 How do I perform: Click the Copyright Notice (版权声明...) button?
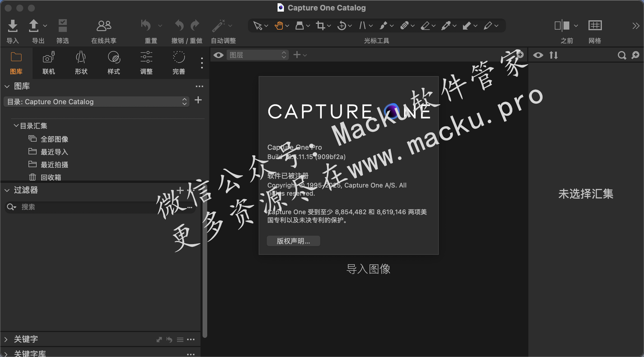[294, 241]
